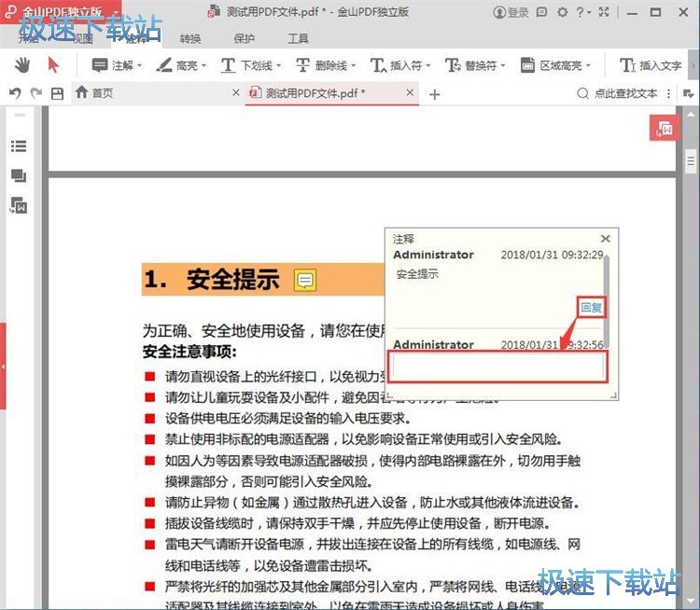Viewport: 700px width, 610px height.
Task: Click the 删除线 strikethrough icon
Action: [302, 65]
